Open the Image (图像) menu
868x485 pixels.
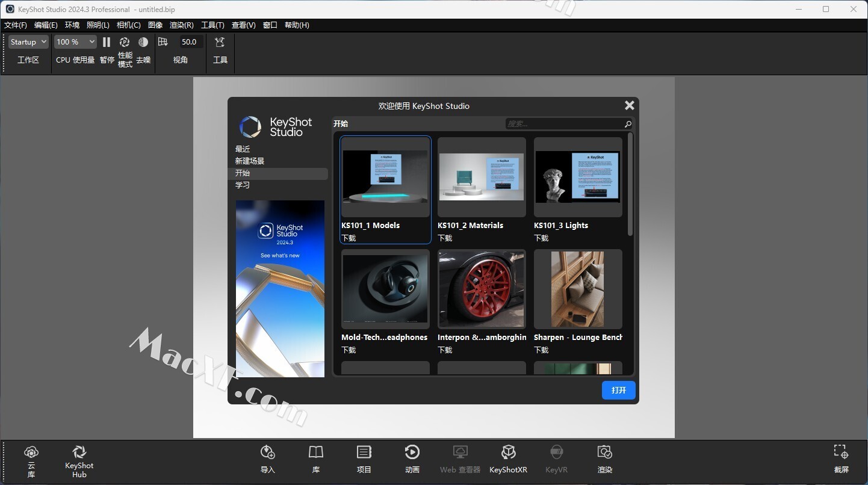click(155, 25)
